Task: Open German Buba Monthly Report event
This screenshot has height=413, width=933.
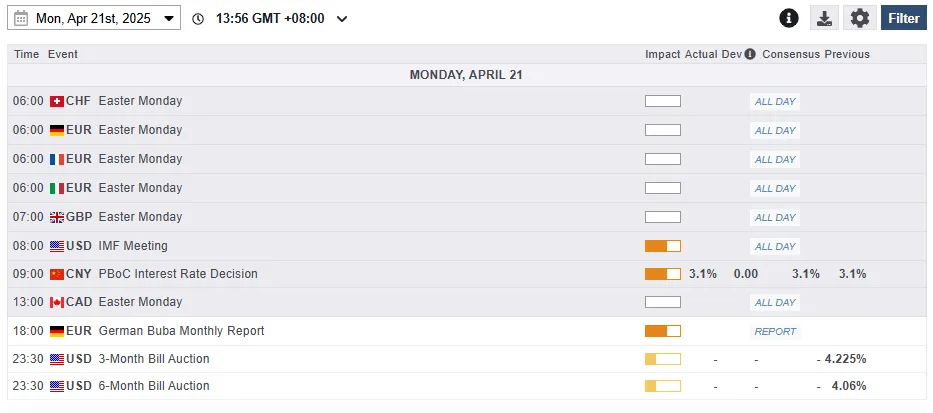Action: (x=181, y=331)
